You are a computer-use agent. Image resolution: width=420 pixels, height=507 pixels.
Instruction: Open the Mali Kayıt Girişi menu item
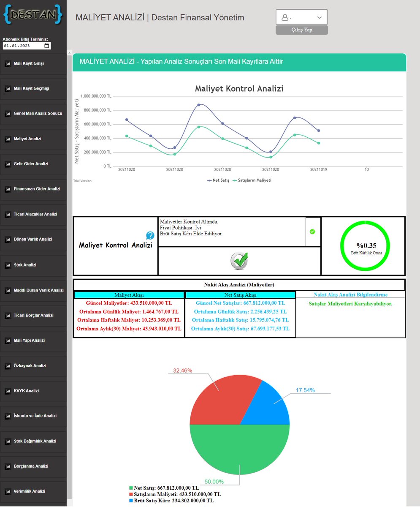pos(33,64)
